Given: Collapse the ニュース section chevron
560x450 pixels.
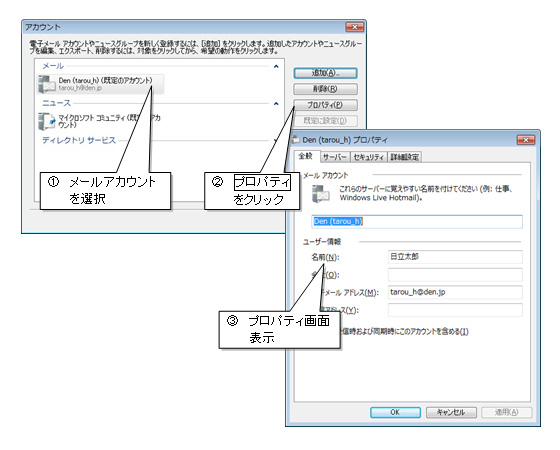Looking at the screenshot, I should click(276, 104).
